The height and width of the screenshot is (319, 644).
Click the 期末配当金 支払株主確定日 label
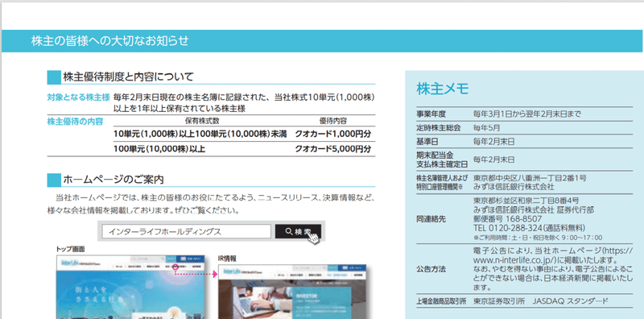pyautogui.click(x=442, y=159)
